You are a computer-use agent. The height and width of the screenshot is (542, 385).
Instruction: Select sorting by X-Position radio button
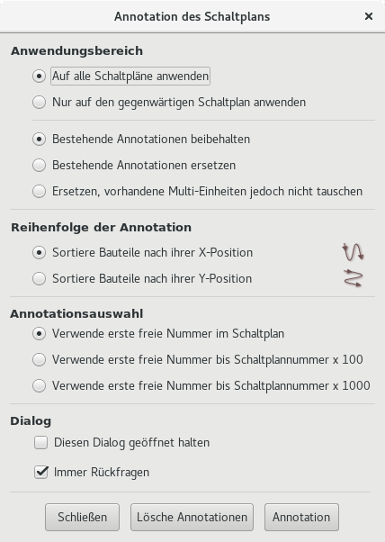pos(39,253)
